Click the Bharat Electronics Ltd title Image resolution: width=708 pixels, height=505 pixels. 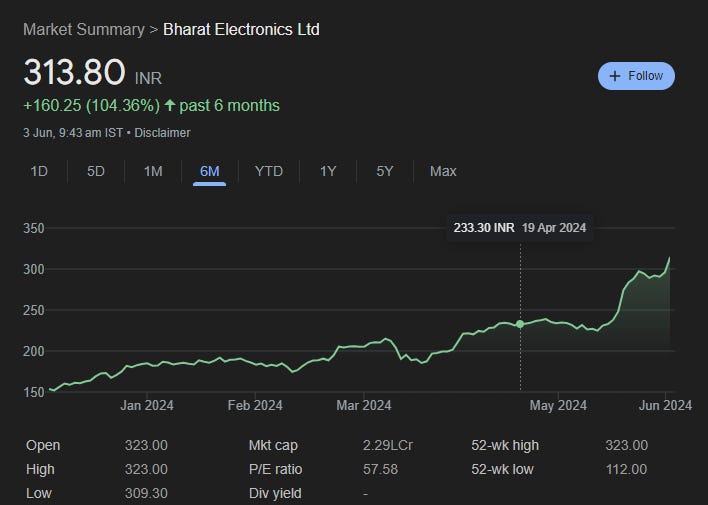(241, 30)
